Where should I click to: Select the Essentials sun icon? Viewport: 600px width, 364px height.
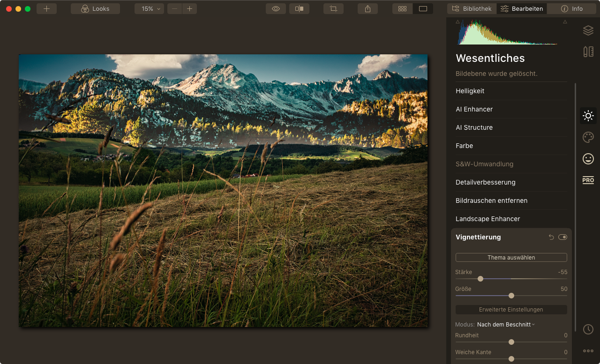tap(588, 116)
